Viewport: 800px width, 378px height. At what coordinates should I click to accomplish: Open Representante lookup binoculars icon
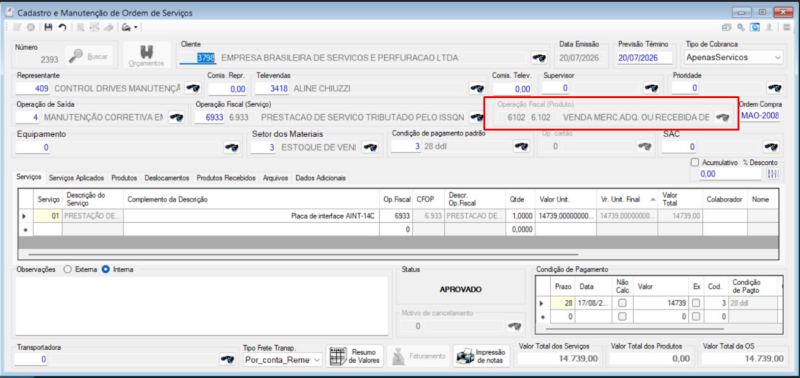(192, 88)
